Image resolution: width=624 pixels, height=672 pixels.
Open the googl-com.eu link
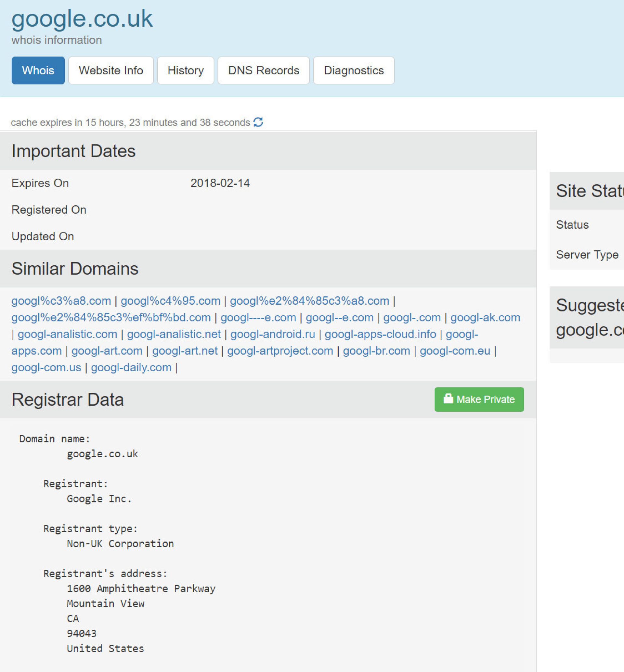(455, 350)
